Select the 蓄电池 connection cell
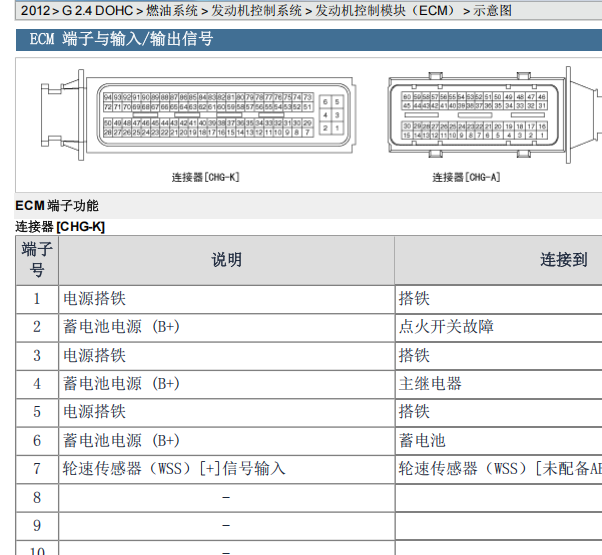Image resolution: width=602 pixels, height=555 pixels. coord(499,441)
